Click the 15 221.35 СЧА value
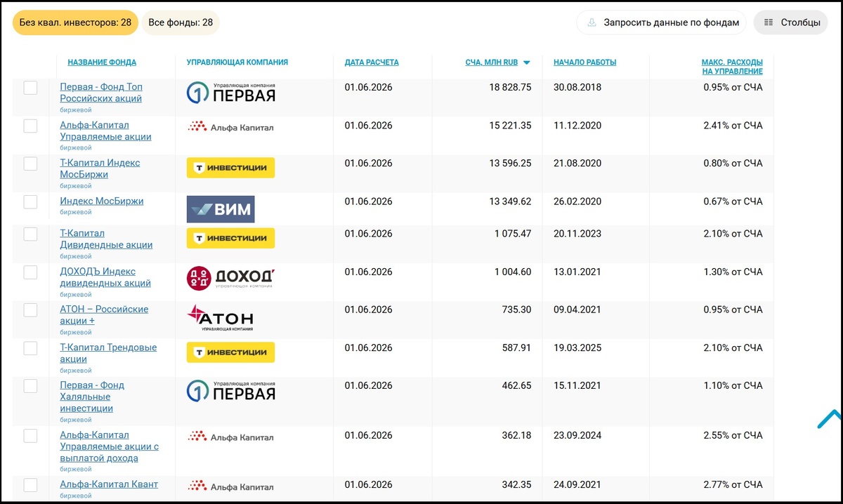Image resolution: width=843 pixels, height=504 pixels. point(510,126)
